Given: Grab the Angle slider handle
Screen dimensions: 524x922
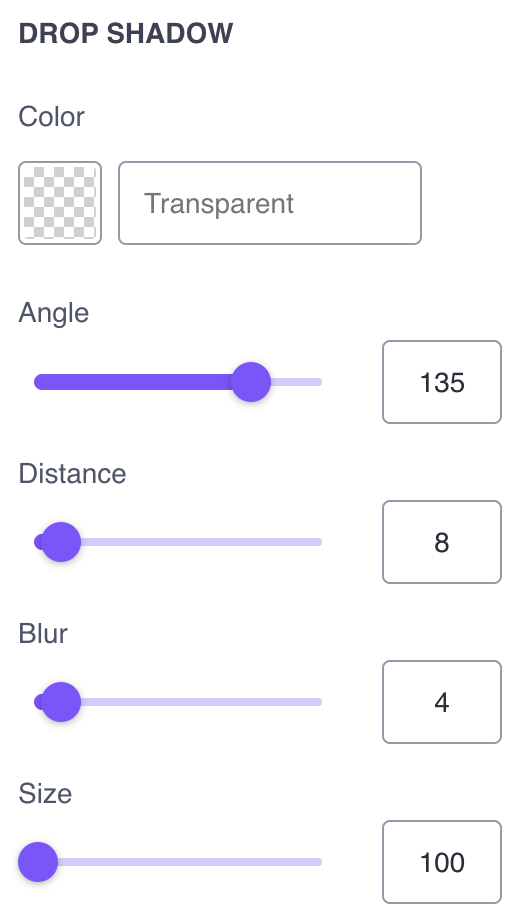Looking at the screenshot, I should tap(251, 382).
